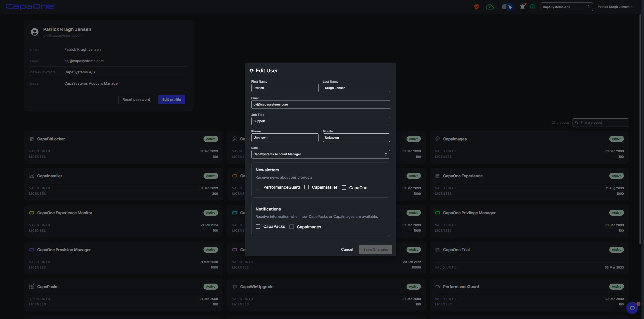Click the 'pkj@capasystems.com' email value
The height and width of the screenshot is (319, 644).
tap(84, 61)
